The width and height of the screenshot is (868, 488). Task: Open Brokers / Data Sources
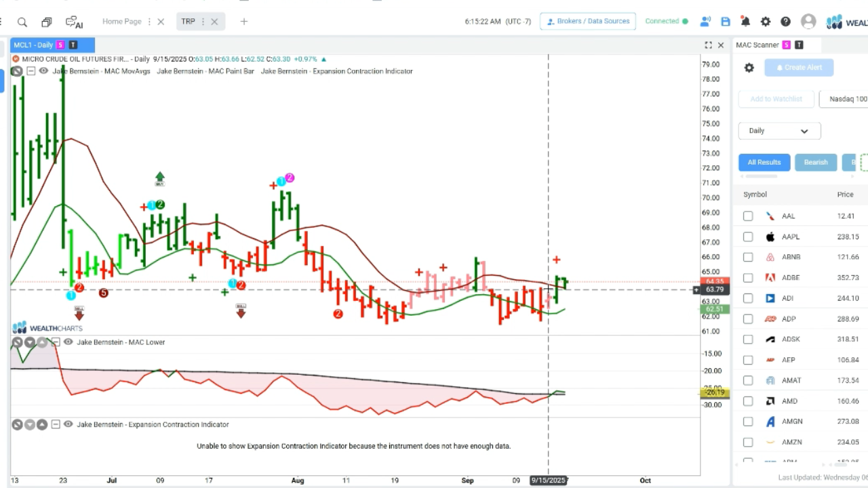point(588,21)
